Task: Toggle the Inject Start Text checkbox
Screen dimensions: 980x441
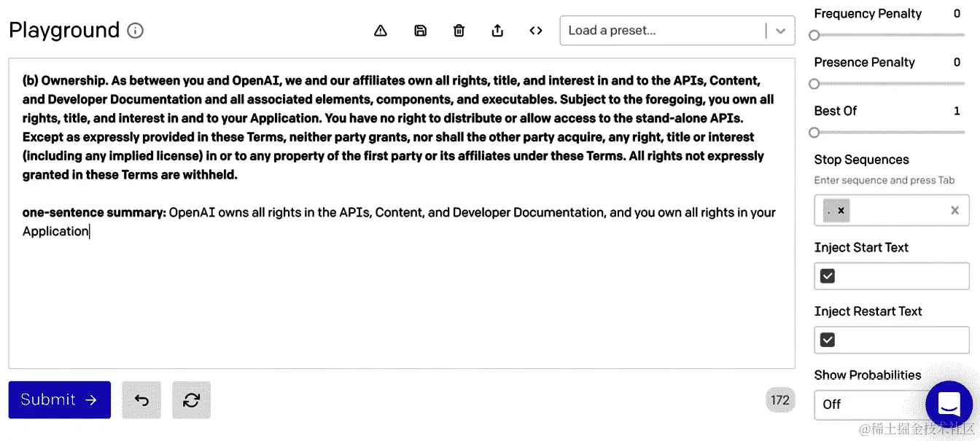Action: coord(828,276)
